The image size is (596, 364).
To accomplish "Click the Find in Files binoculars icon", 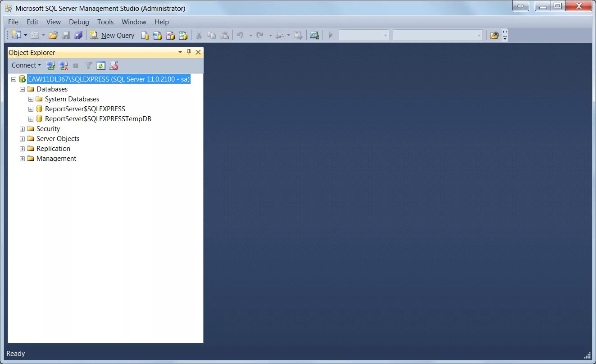I will pyautogui.click(x=494, y=35).
